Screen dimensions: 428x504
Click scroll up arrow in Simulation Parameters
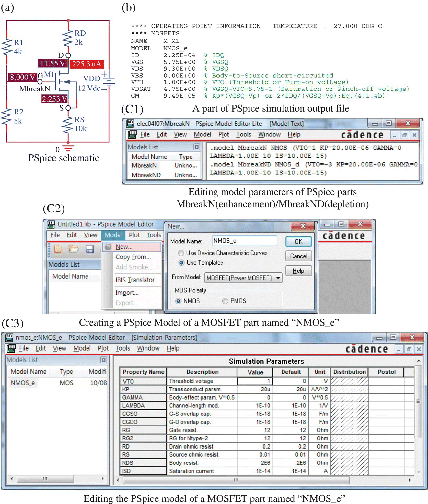418,361
